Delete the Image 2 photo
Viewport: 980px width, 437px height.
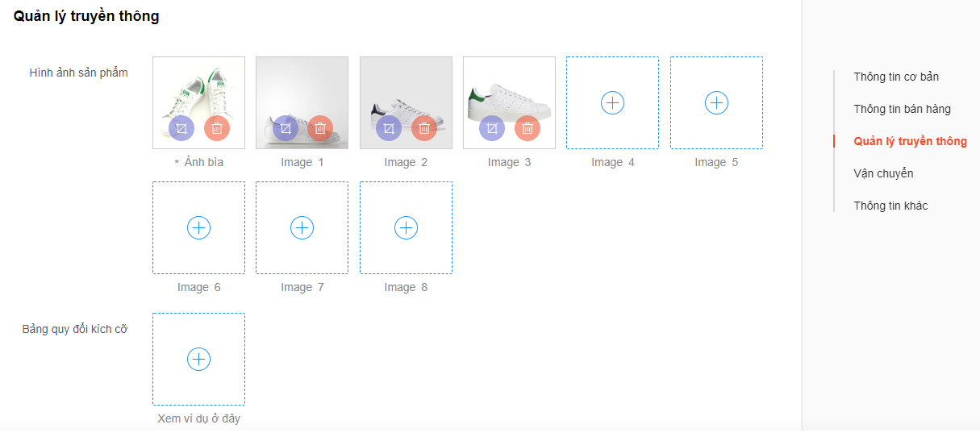[x=424, y=128]
